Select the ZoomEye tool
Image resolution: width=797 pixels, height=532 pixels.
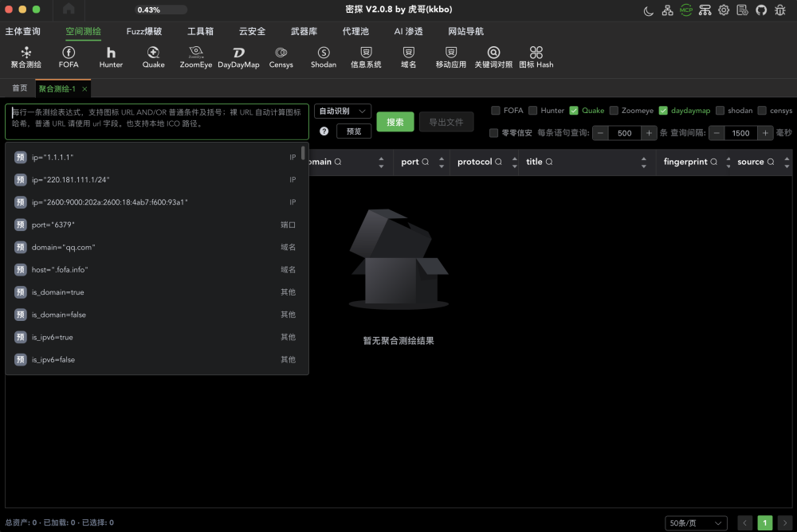click(x=196, y=57)
